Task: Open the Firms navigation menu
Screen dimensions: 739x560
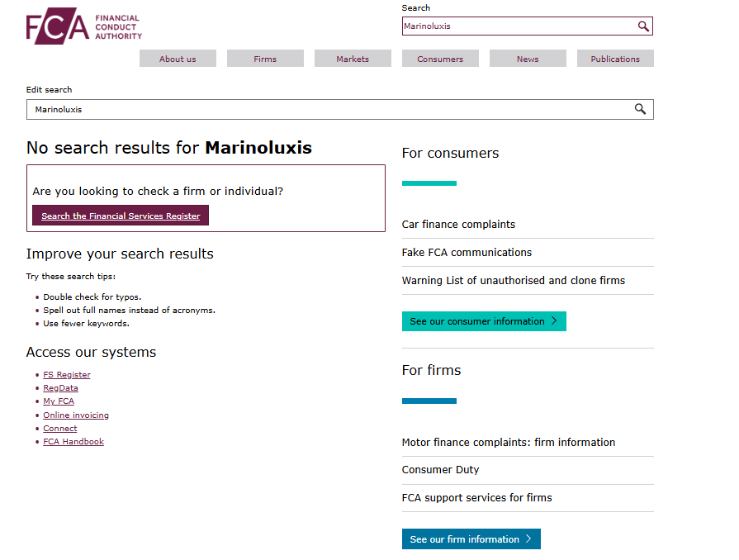Action: click(x=265, y=59)
